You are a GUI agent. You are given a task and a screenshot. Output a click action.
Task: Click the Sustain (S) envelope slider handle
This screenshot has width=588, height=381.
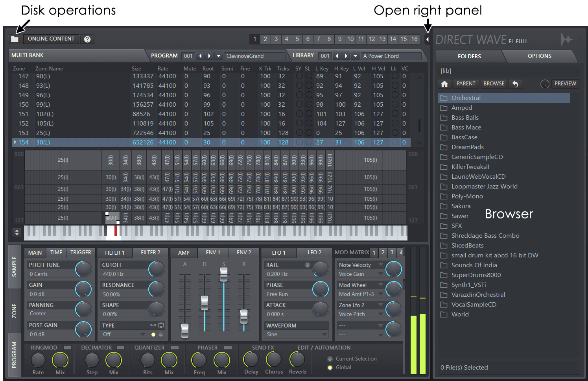pyautogui.click(x=224, y=275)
